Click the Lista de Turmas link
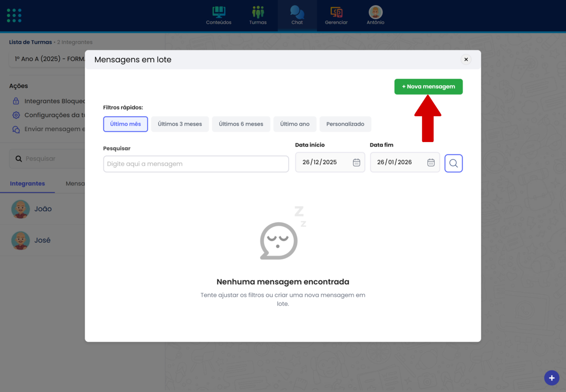The image size is (566, 392). (x=30, y=42)
